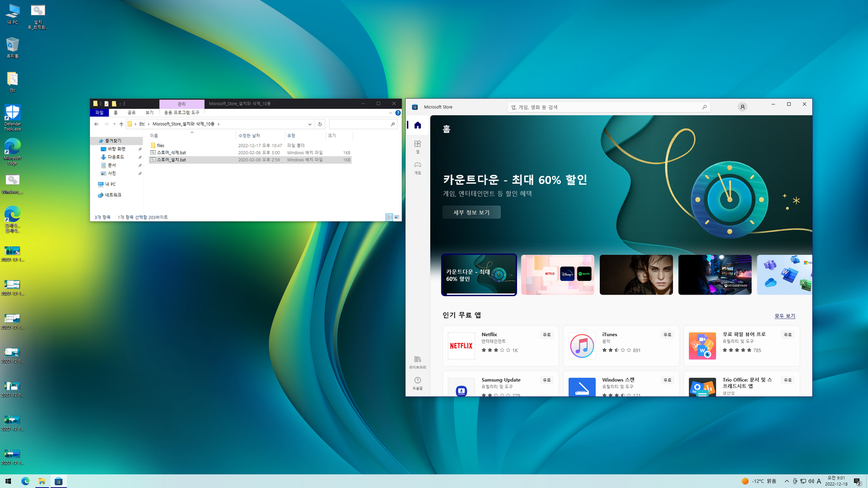Switch Explorer to large icons view
Screen dimensions: 868x488
click(x=396, y=217)
